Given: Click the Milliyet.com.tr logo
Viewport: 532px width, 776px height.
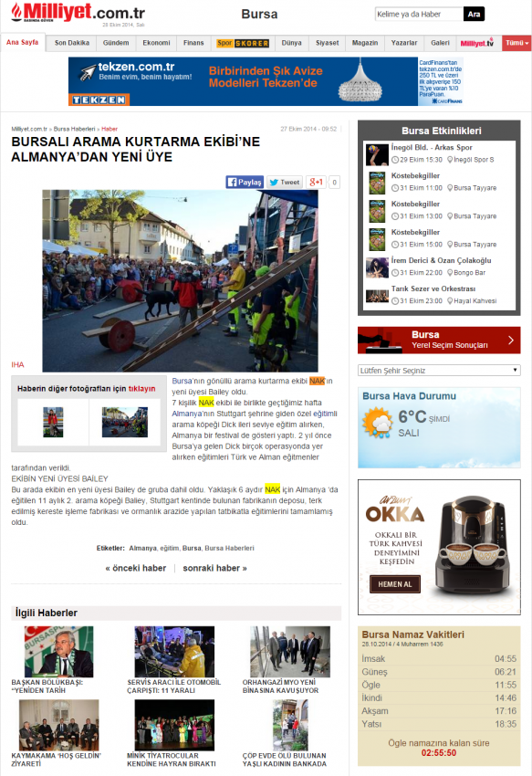Looking at the screenshot, I should click(78, 13).
